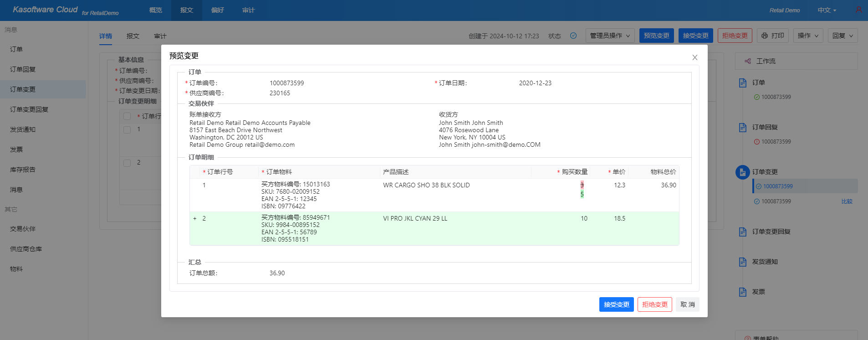Open the 中文 language dropdown
The height and width of the screenshot is (340, 868).
pos(827,10)
